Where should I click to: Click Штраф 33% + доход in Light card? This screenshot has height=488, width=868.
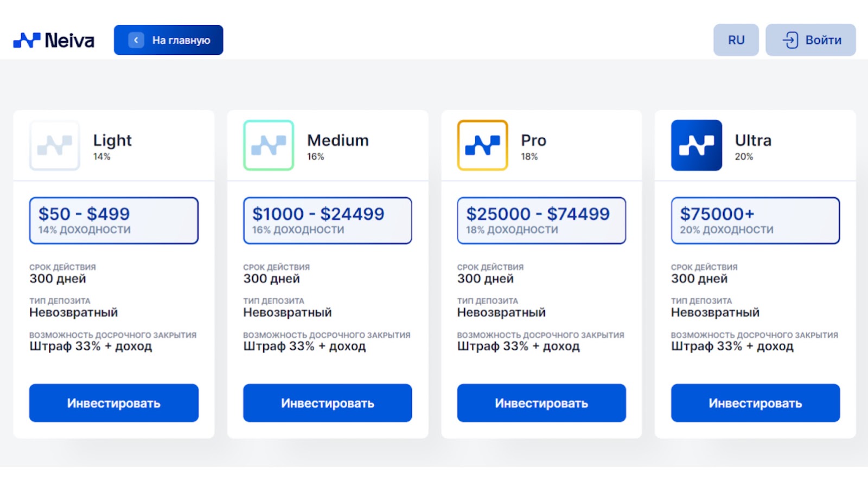point(91,346)
